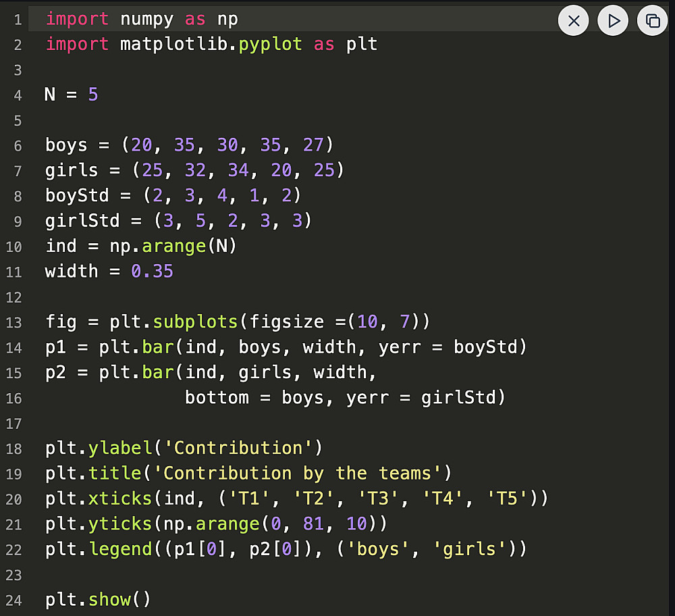Select the 'boys = (20, 35, 30, 35, 27)' line
Image resolution: width=675 pixels, height=616 pixels.
[190, 145]
